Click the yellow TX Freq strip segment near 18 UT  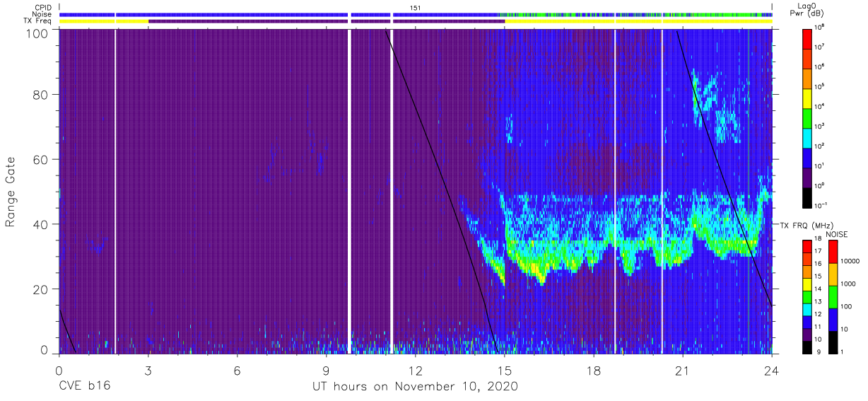560,21
